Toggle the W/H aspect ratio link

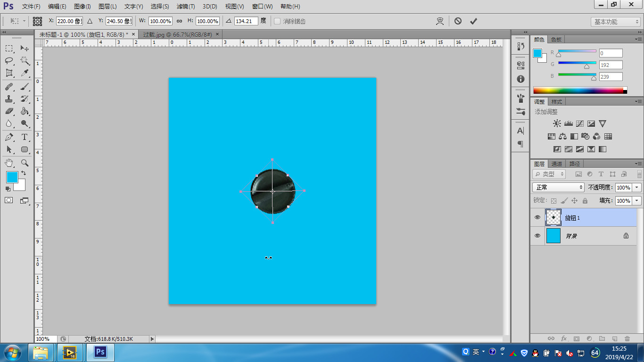tap(179, 21)
